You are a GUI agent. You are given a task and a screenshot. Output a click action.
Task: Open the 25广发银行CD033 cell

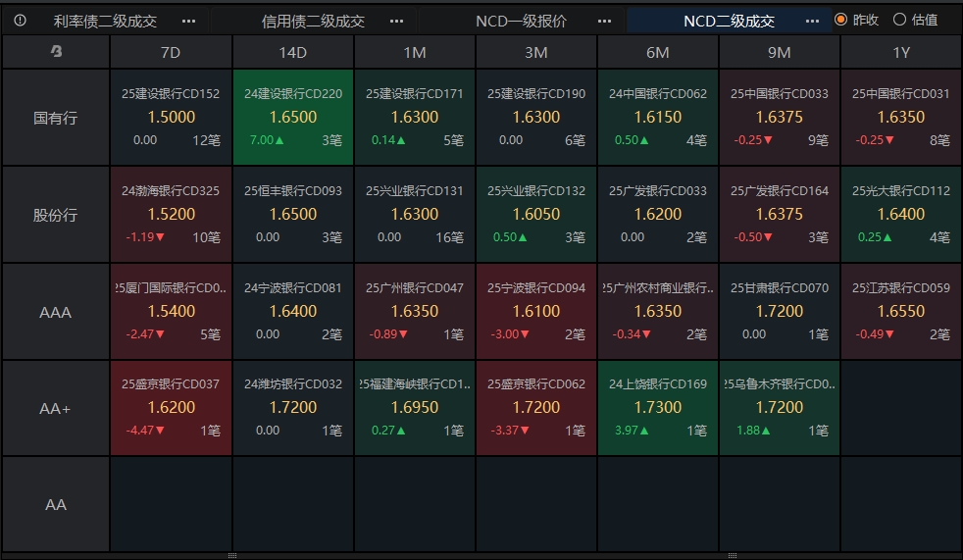tap(658, 215)
